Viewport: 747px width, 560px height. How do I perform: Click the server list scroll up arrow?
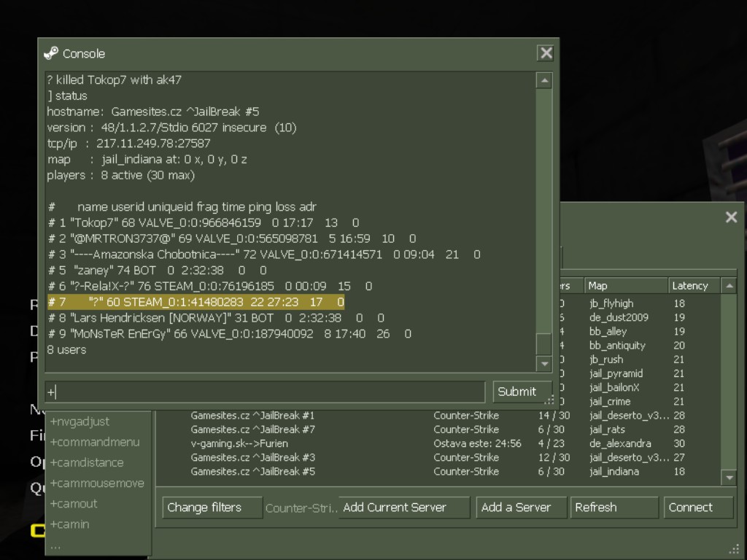coord(729,286)
